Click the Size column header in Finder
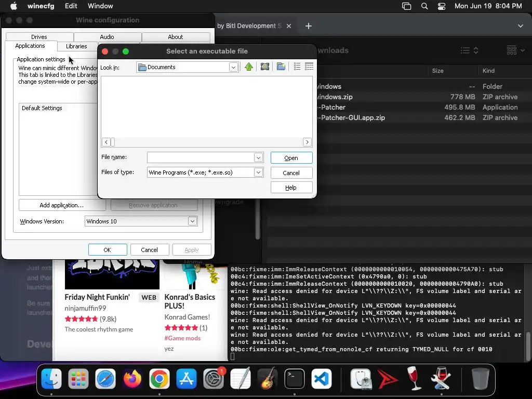The image size is (532, 399). [x=437, y=71]
